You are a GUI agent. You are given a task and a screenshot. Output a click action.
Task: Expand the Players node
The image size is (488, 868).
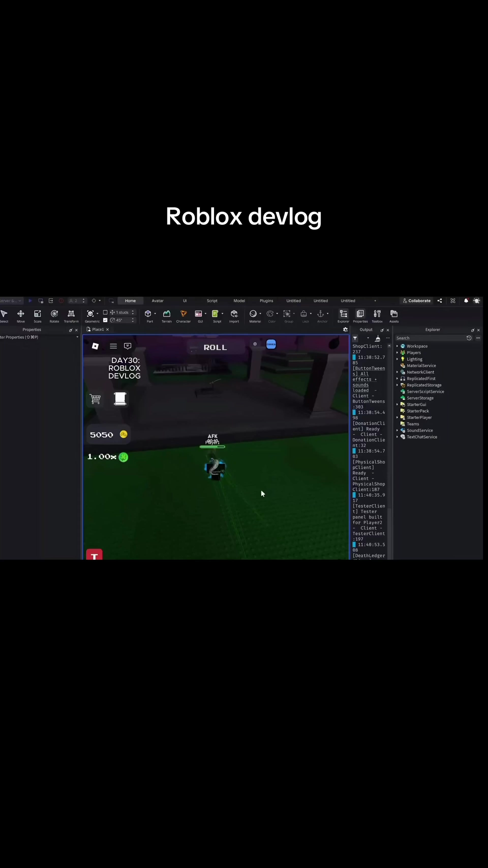coord(397,352)
